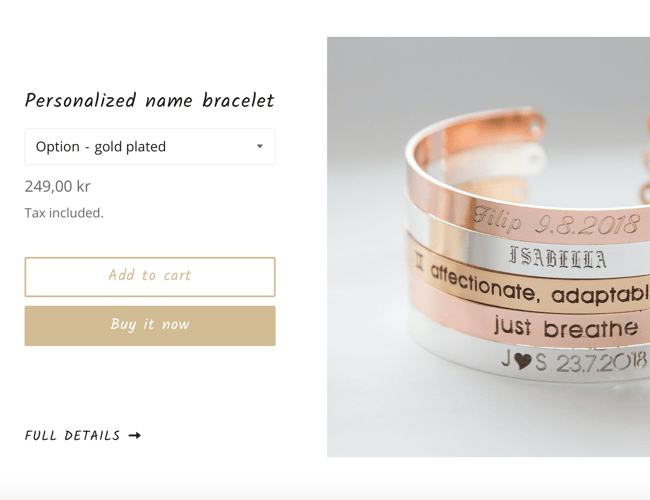Click the Personalized name bracelet title
Screen dimensions: 650x500
click(149, 100)
